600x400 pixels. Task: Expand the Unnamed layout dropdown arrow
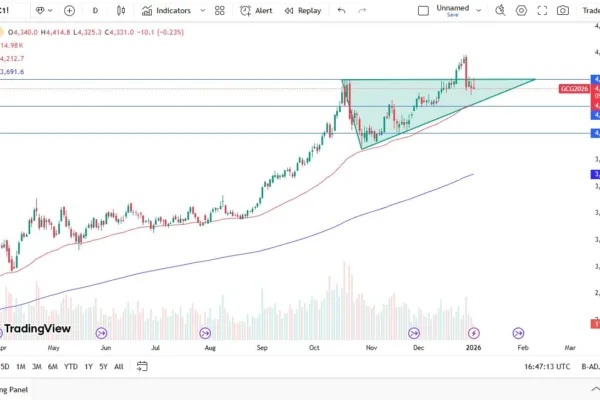click(x=475, y=10)
